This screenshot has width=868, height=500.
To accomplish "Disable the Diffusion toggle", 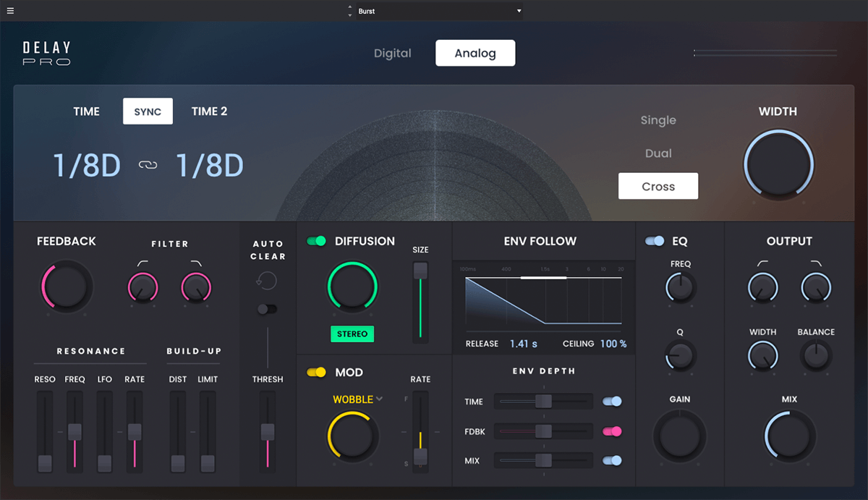I will click(316, 241).
